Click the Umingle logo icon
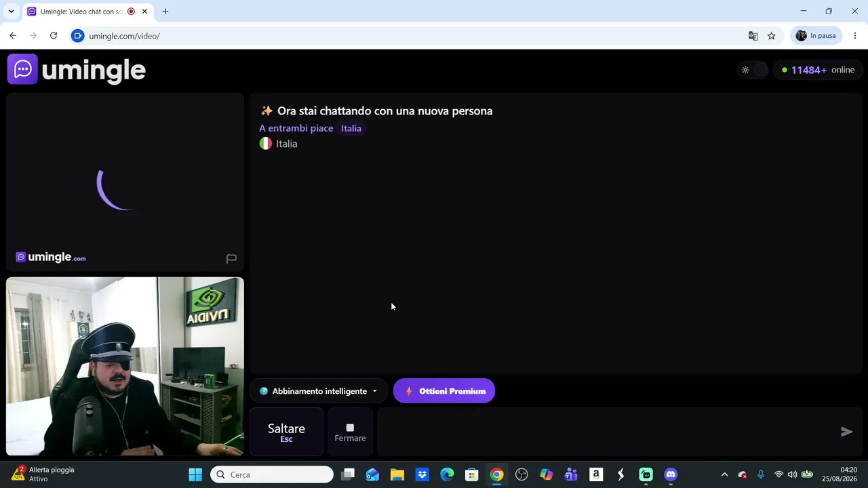Screen dimensions: 868x488 coord(22,69)
